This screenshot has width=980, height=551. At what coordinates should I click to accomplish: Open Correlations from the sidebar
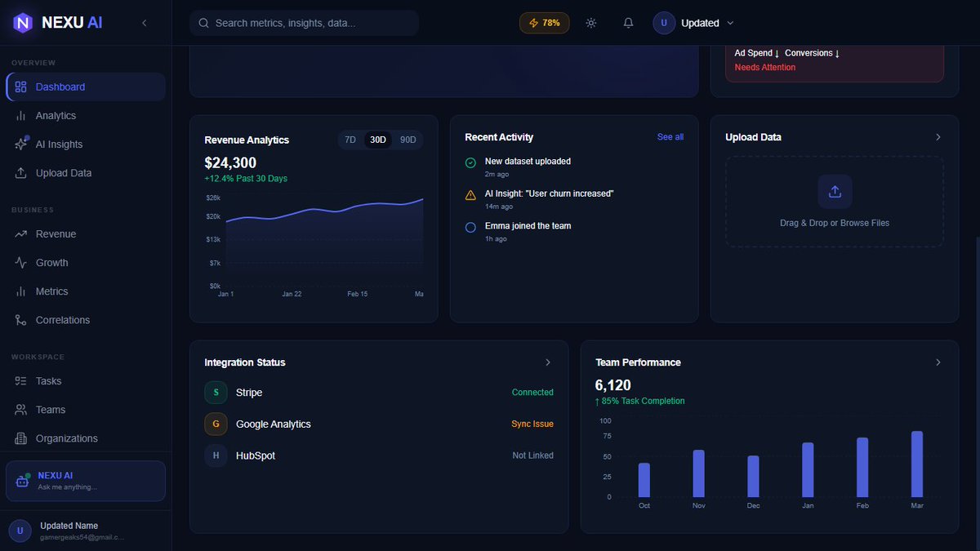click(x=86, y=320)
